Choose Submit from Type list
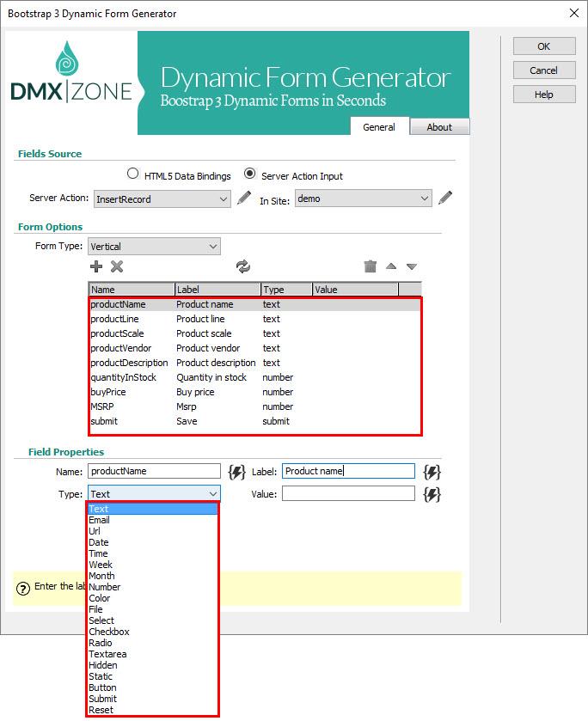The height and width of the screenshot is (721, 588). tap(153, 699)
